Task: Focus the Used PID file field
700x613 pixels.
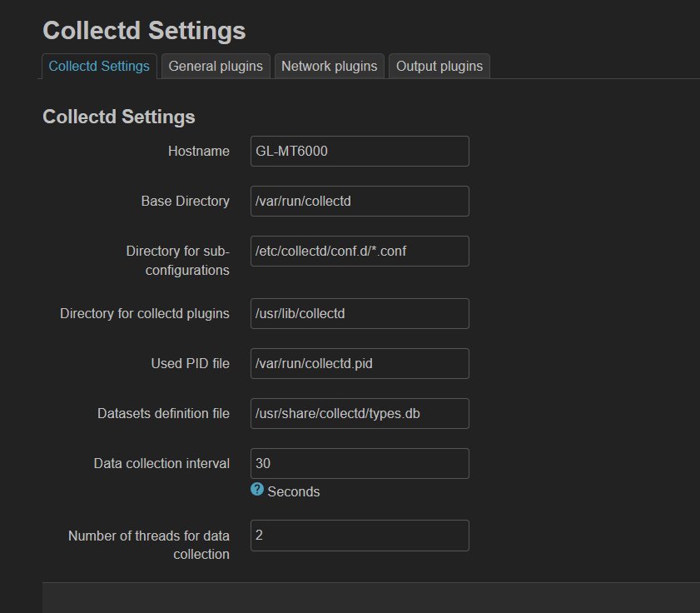Action: coord(360,364)
